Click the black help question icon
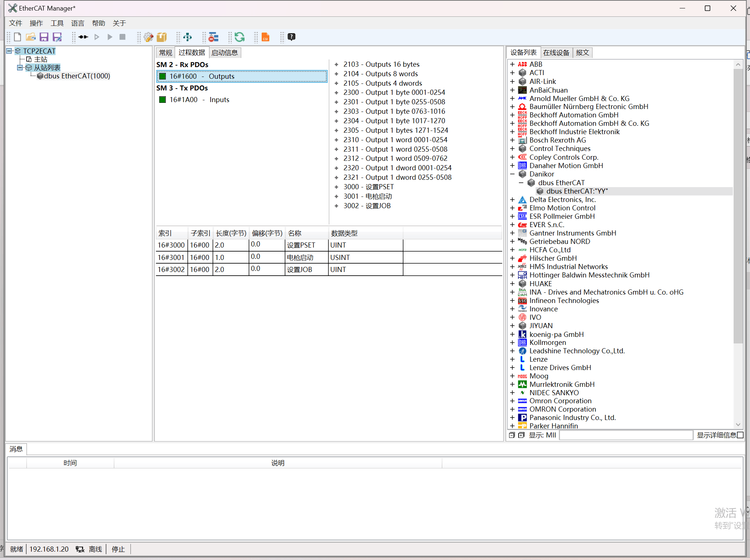Image resolution: width=750 pixels, height=560 pixels. point(292,37)
